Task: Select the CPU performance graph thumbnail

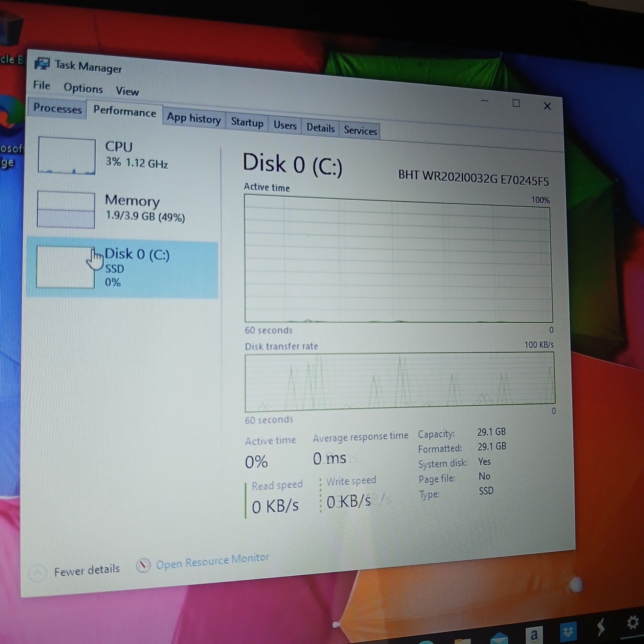Action: (x=67, y=155)
